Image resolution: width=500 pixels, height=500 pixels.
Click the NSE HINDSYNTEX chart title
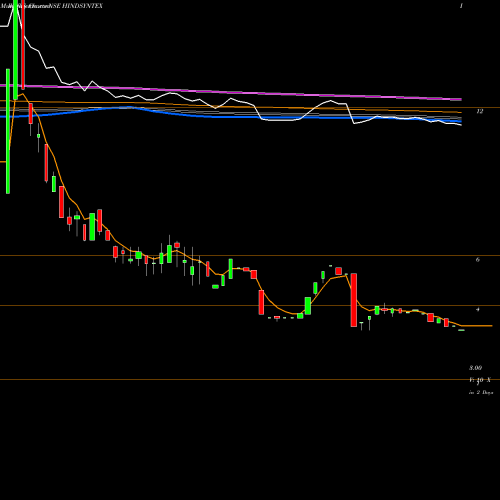click(x=77, y=6)
